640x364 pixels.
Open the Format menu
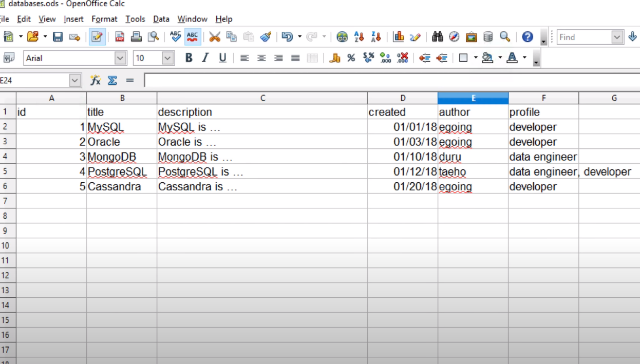(x=105, y=19)
